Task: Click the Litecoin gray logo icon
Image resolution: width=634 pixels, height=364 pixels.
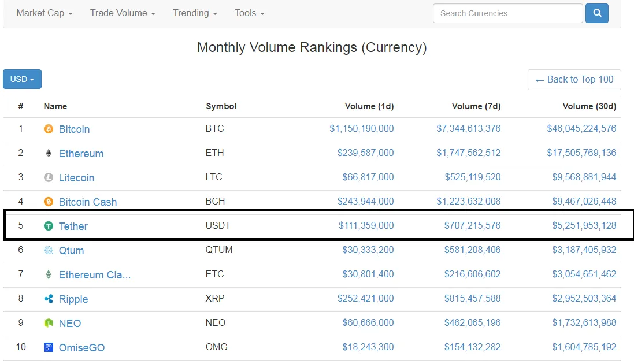Action: [49, 177]
